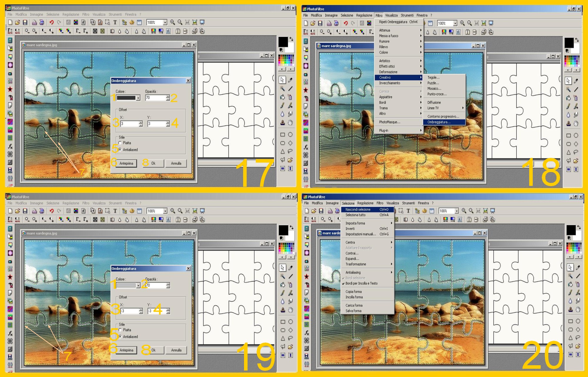
Task: Expand the 100% zoom combo box in window 18
Action: click(x=455, y=23)
